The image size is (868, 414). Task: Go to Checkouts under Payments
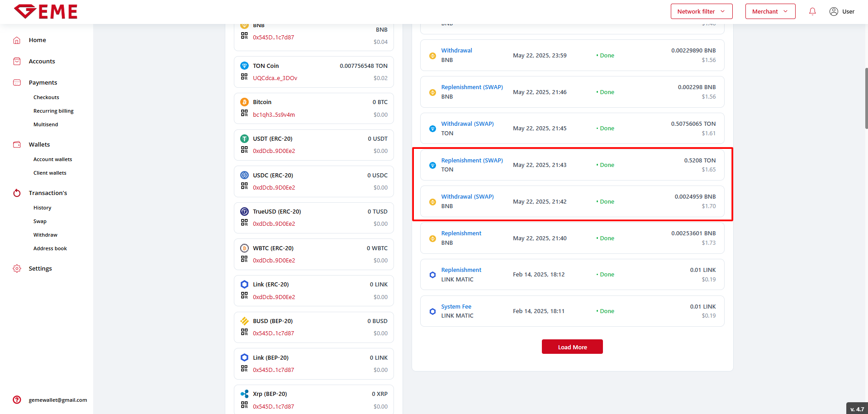pyautogui.click(x=46, y=97)
